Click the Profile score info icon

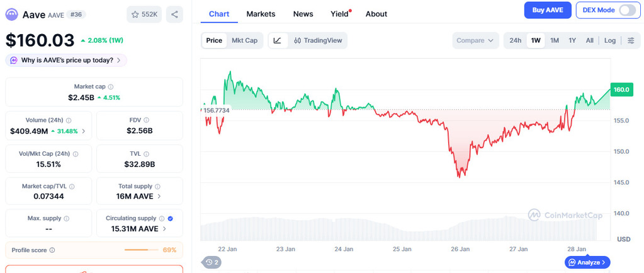52,250
